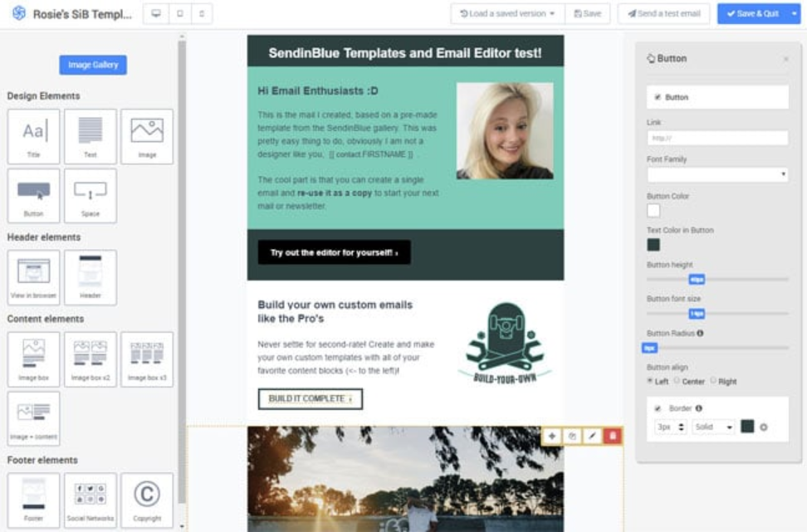The image size is (807, 532).
Task: Open Load a saved version menu
Action: [x=507, y=13]
